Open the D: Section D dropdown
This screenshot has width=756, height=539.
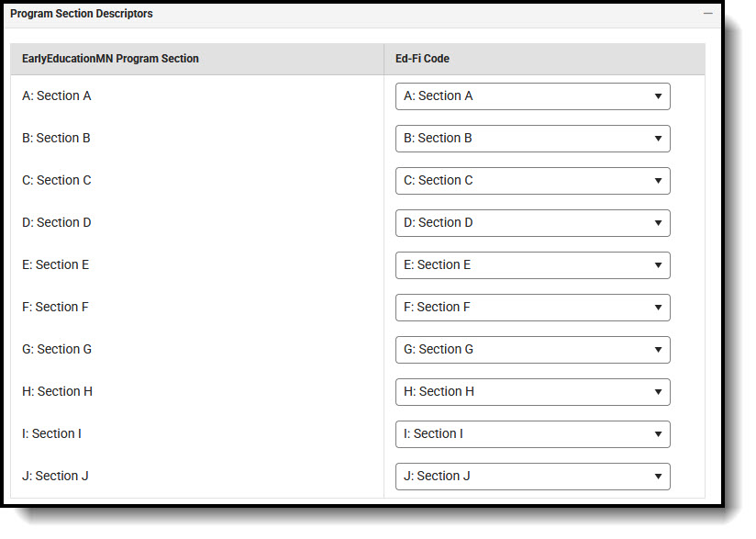pos(532,223)
